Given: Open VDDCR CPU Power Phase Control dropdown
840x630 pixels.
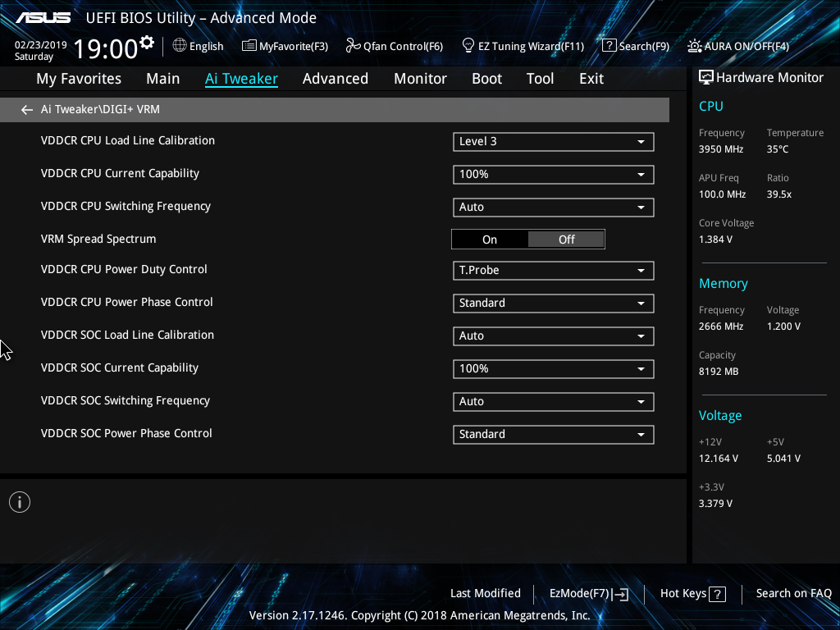Looking at the screenshot, I should tap(554, 304).
